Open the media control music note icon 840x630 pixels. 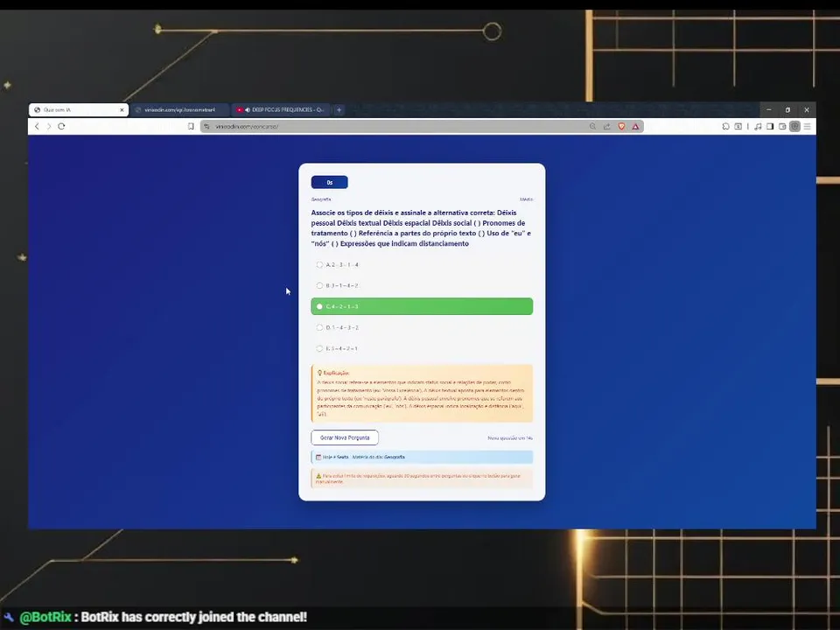[x=758, y=126]
